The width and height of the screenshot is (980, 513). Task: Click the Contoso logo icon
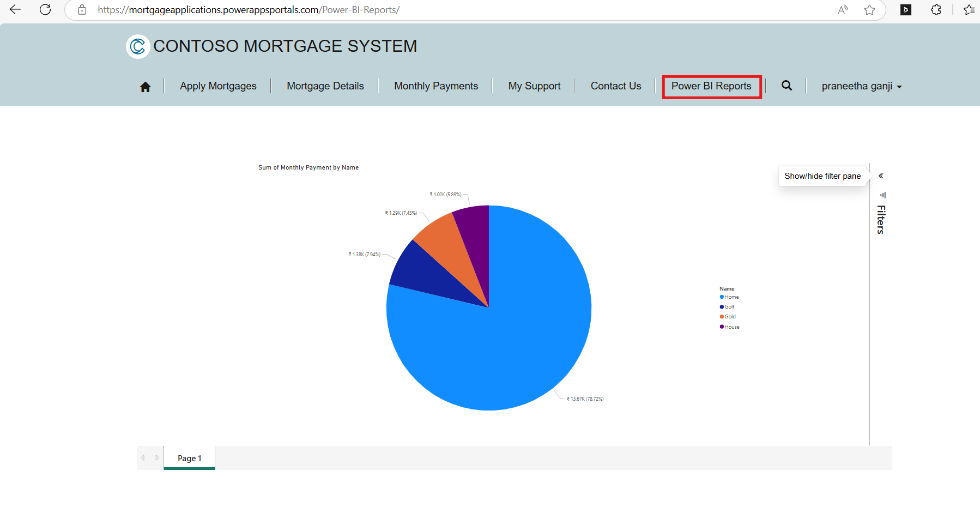tap(138, 46)
